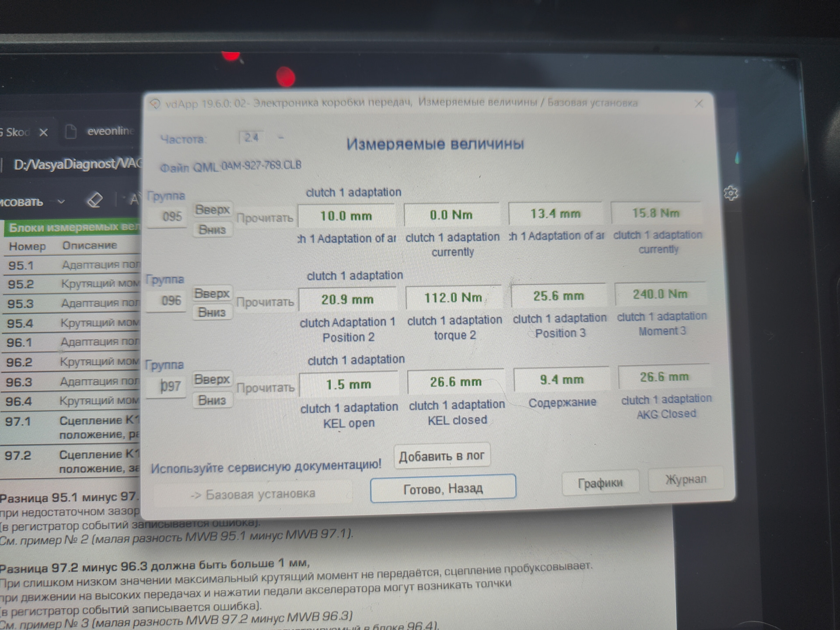This screenshot has width=840, height=630.
Task: Click Добавить в лог button
Action: (x=441, y=456)
